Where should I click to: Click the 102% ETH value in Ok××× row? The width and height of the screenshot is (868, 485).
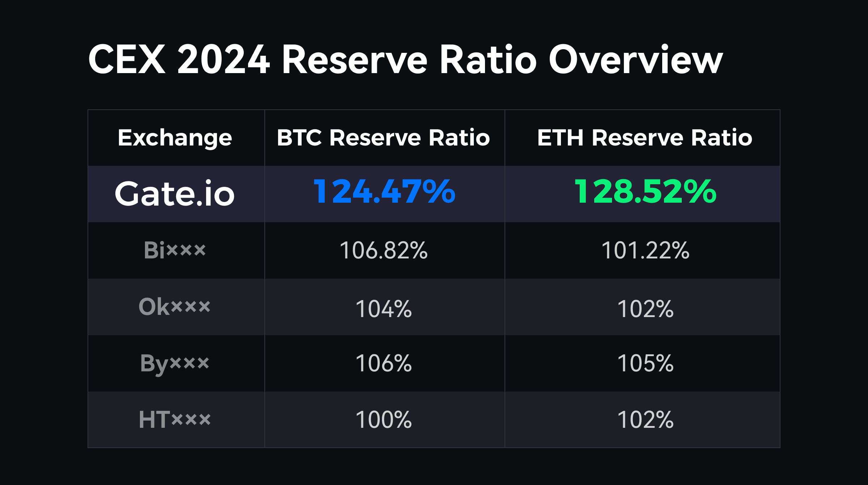(645, 309)
